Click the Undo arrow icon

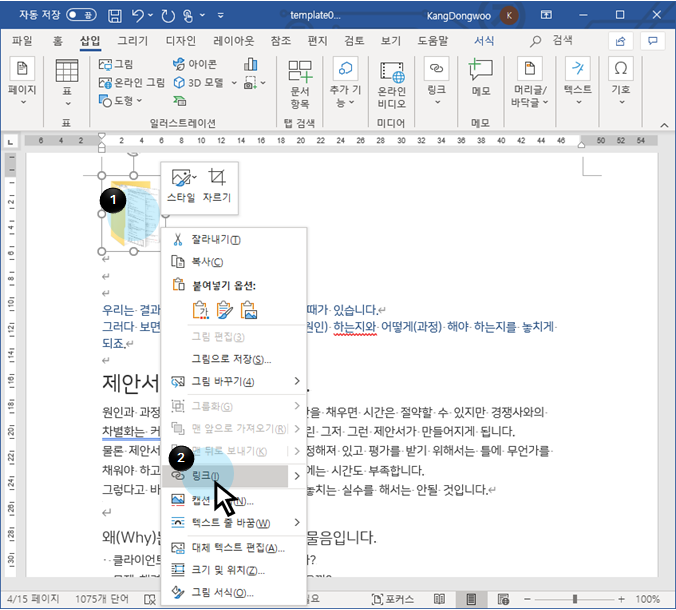138,16
